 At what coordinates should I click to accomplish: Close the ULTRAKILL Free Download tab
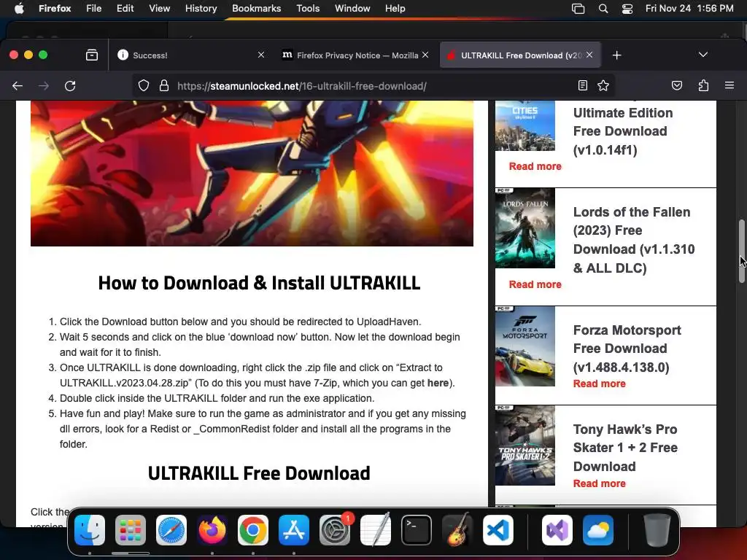coord(589,55)
